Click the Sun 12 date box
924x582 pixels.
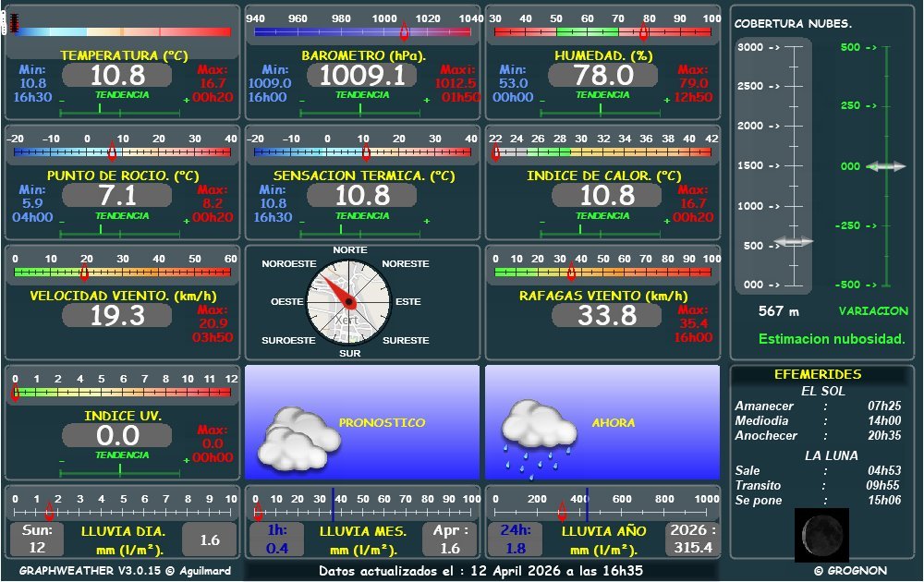click(x=37, y=540)
